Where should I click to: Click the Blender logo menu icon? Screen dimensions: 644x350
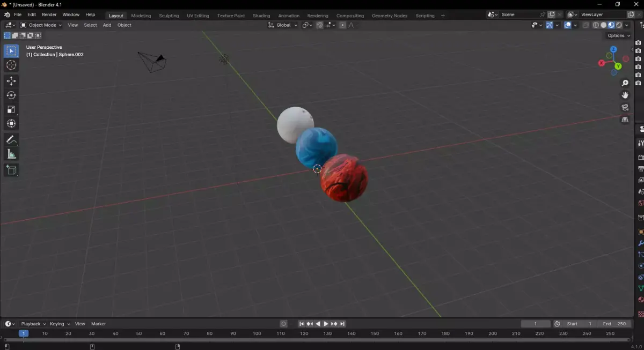7,15
